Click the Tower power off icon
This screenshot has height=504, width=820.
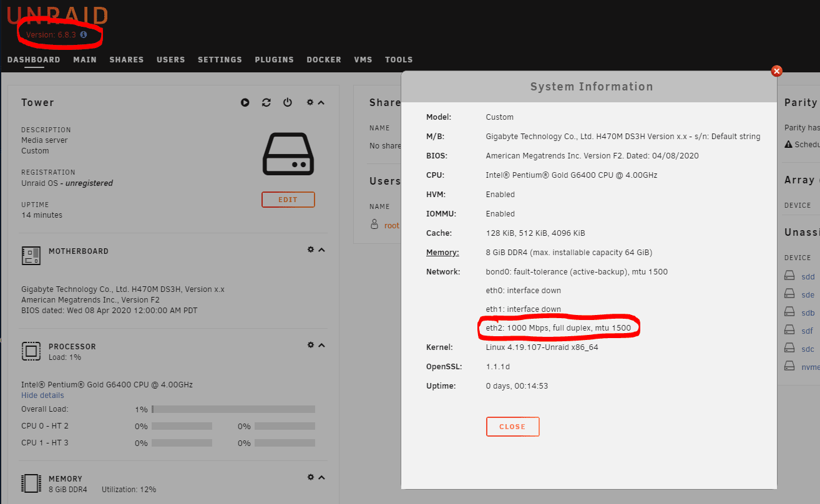click(288, 102)
